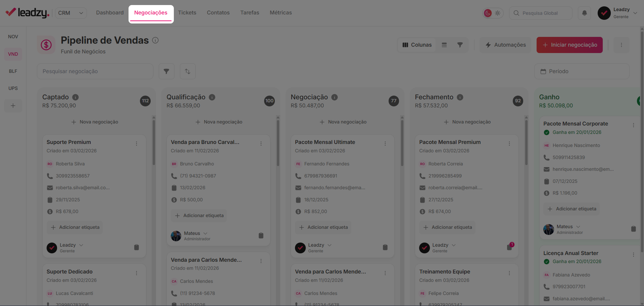Image resolution: width=644 pixels, height=306 pixels.
Task: View the Métricas tab
Action: pos(281,12)
